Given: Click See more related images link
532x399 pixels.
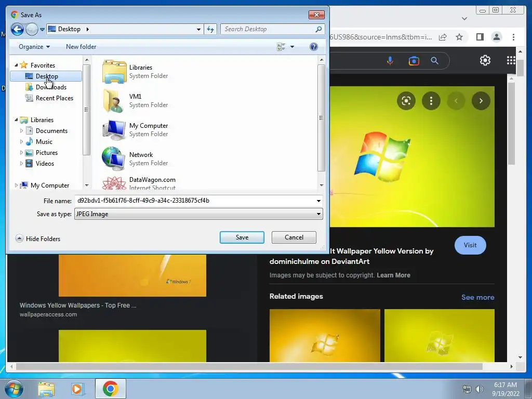Looking at the screenshot, I should coord(478,298).
